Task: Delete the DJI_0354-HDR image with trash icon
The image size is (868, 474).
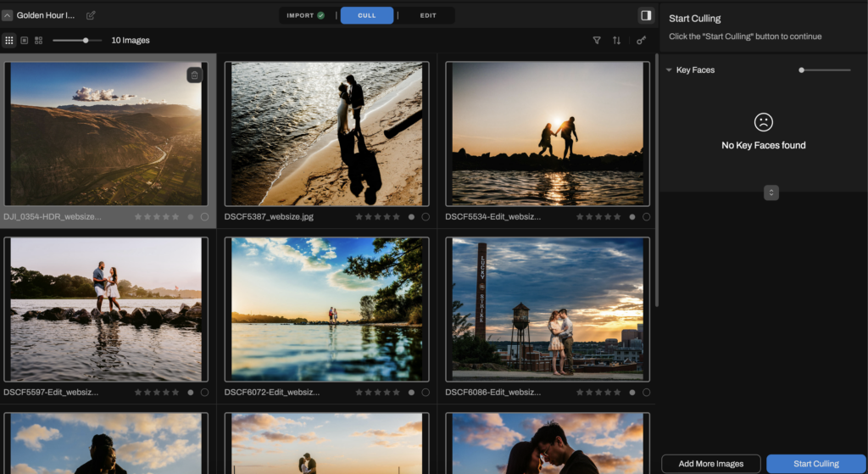Action: coord(194,75)
